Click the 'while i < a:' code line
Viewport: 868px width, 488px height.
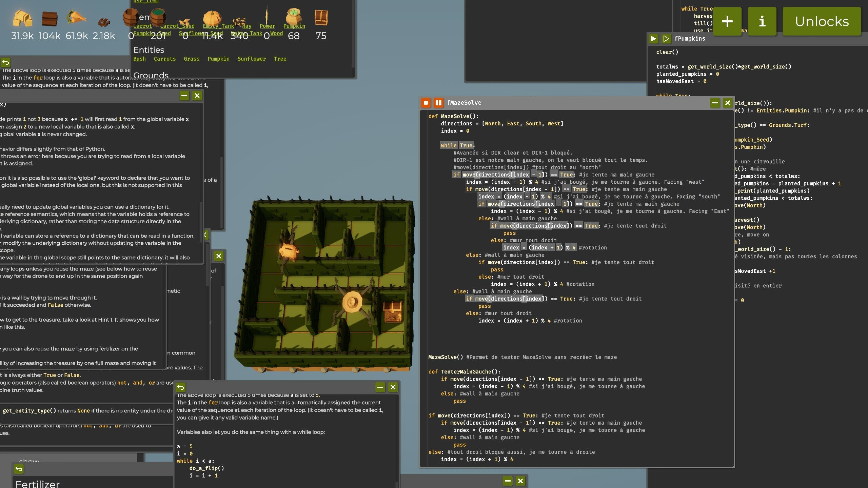tap(195, 461)
